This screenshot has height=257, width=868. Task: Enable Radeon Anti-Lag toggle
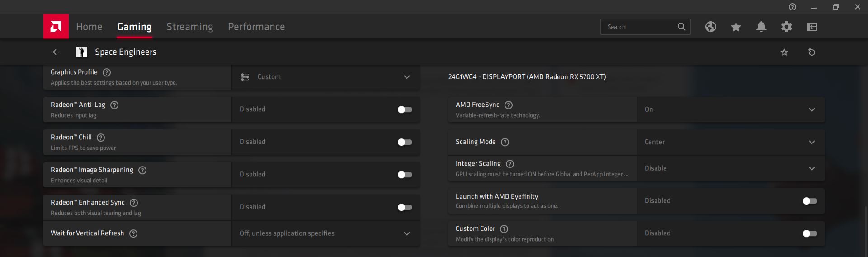pos(405,109)
